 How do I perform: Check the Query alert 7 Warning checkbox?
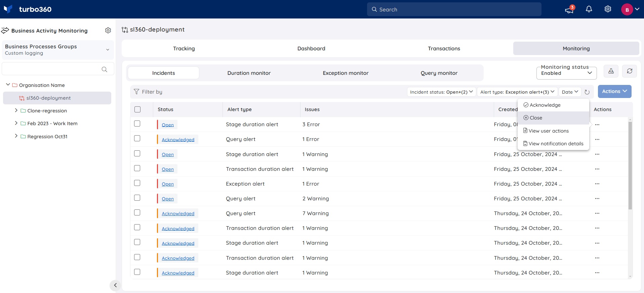coord(137,212)
